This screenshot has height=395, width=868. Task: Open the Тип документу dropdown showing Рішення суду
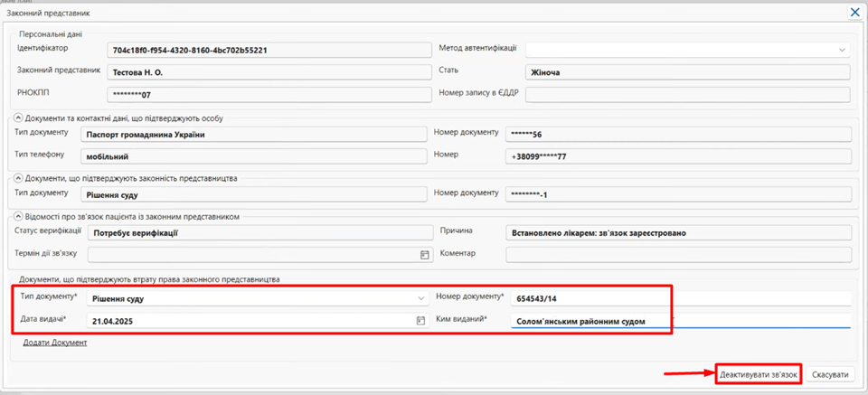coord(258,298)
